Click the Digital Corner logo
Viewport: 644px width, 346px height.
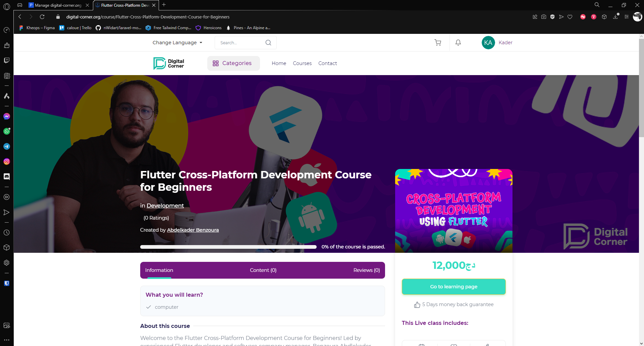[169, 63]
